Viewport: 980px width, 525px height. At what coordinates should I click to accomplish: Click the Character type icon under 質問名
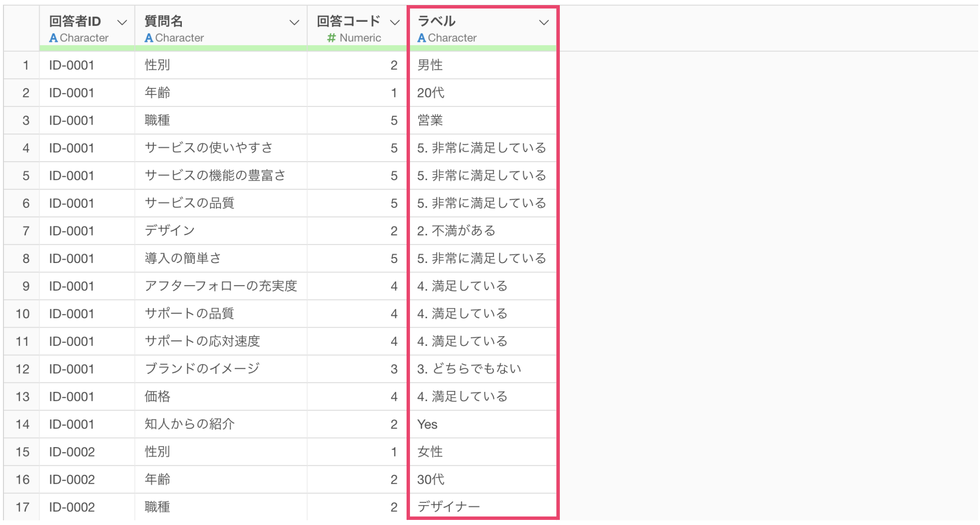(149, 38)
